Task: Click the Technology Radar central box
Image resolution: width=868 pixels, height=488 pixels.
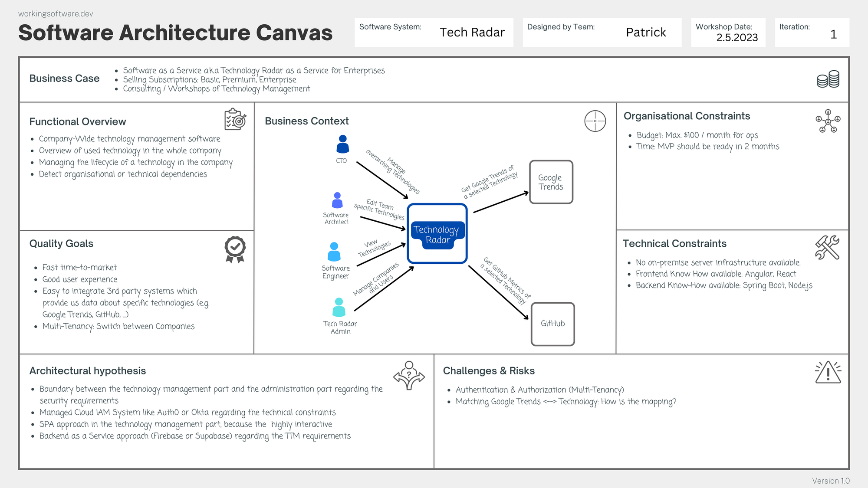Action: point(437,234)
